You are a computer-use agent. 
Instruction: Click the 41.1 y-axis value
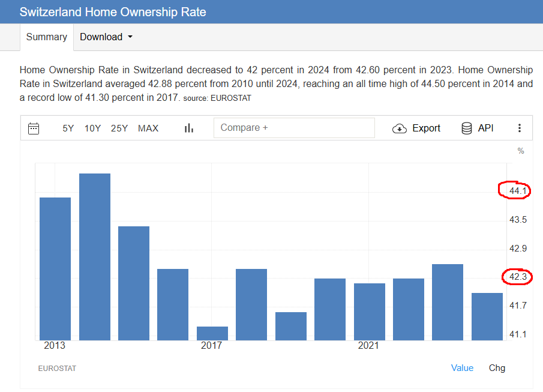tap(518, 334)
